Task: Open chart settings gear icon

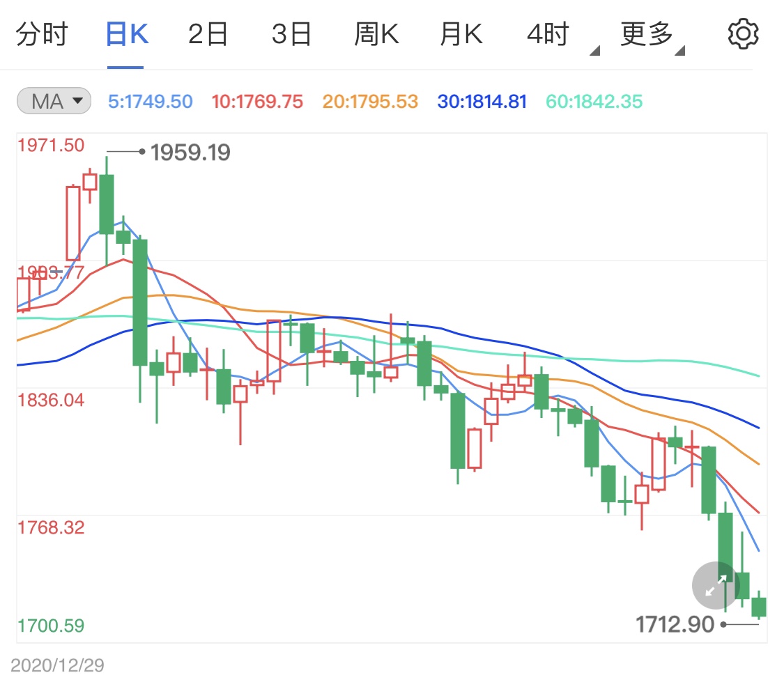Action: pyautogui.click(x=743, y=34)
